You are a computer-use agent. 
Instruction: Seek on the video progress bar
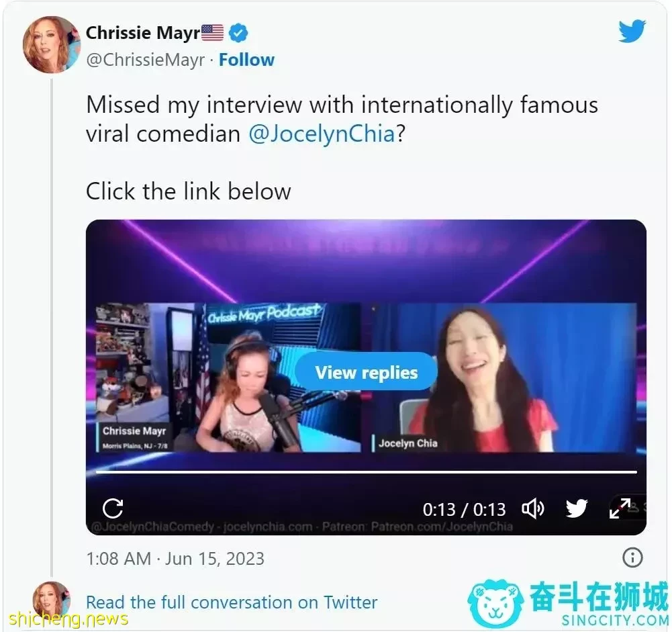coord(367,472)
